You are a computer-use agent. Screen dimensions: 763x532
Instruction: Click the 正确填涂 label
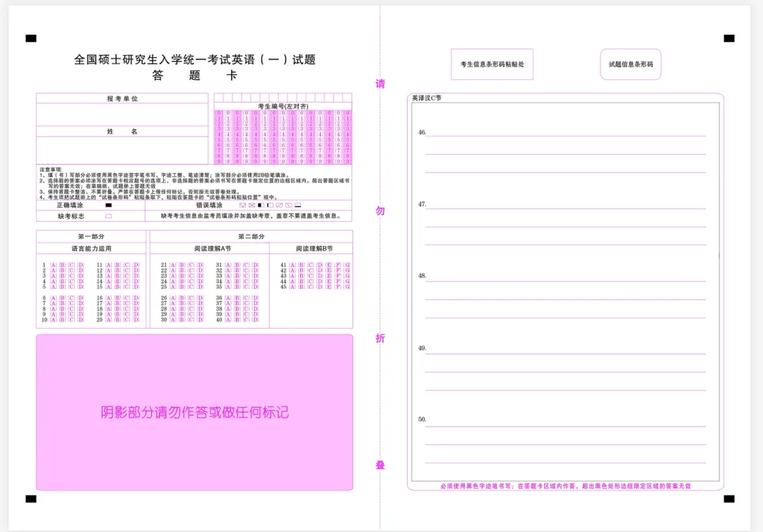click(69, 206)
